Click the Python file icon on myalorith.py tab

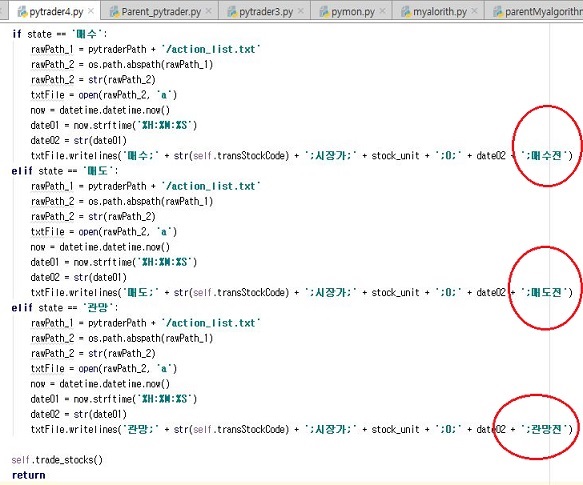pos(406,12)
